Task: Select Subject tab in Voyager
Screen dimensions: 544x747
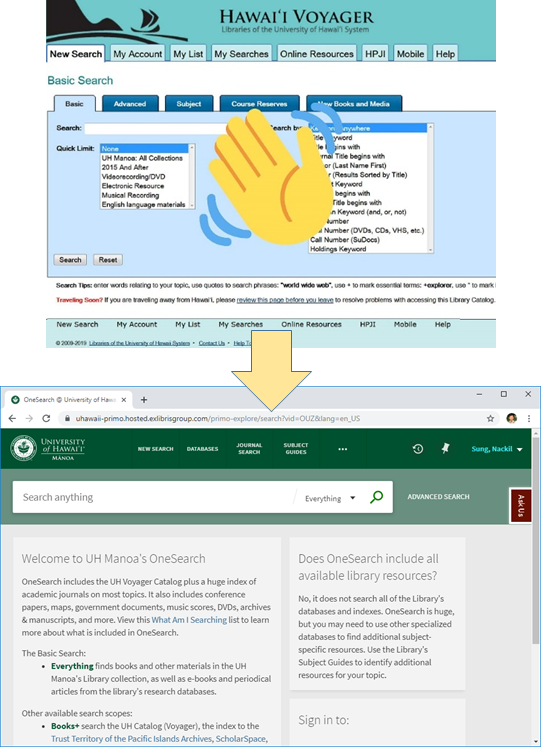Action: (189, 104)
